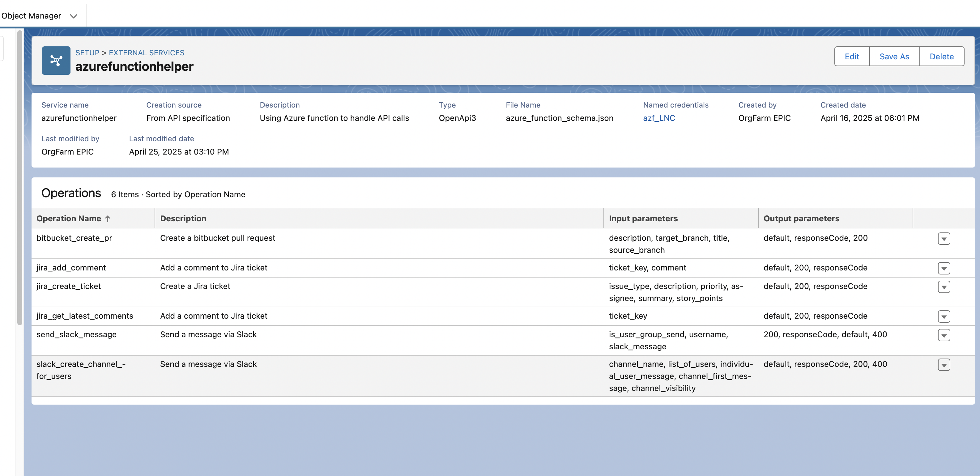Open the send_slack_message row actions dropdown
Screen dimensions: 980x476
pos(944,335)
